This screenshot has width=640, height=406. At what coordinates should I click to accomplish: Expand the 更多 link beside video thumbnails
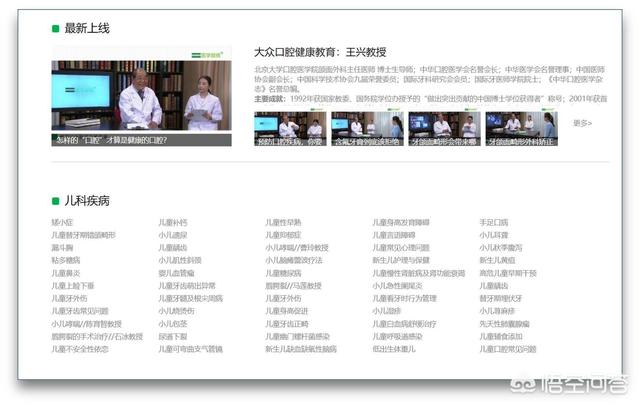point(582,123)
